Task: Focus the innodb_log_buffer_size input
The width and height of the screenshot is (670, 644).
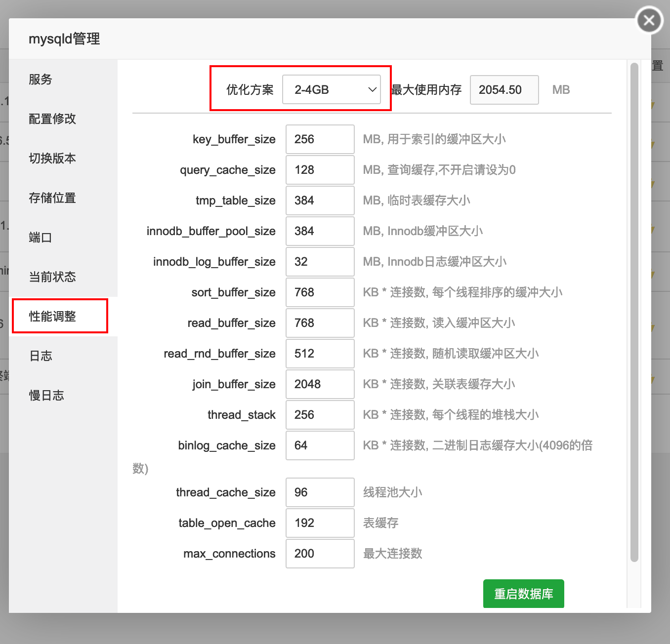Action: [x=320, y=262]
